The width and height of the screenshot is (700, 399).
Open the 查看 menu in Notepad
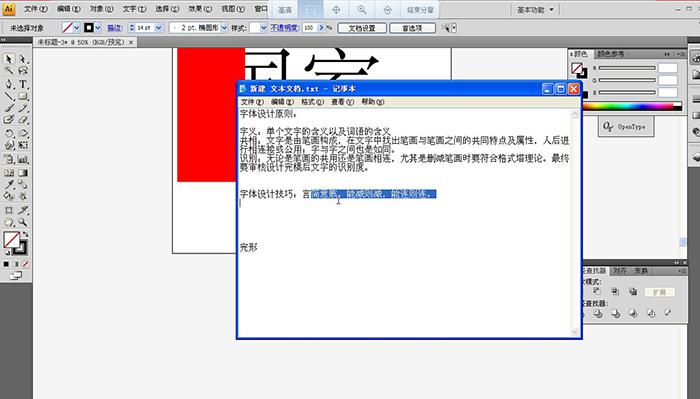[342, 102]
